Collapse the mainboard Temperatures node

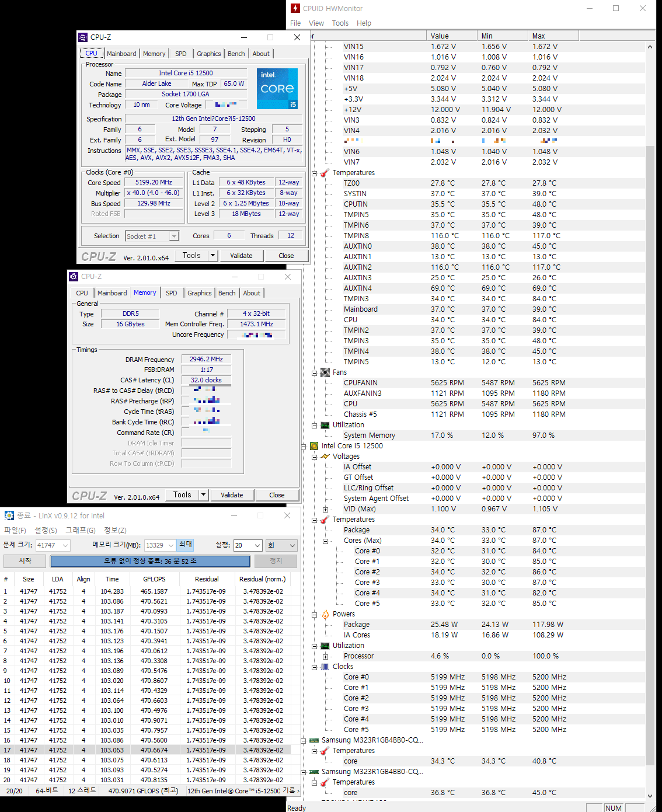314,173
